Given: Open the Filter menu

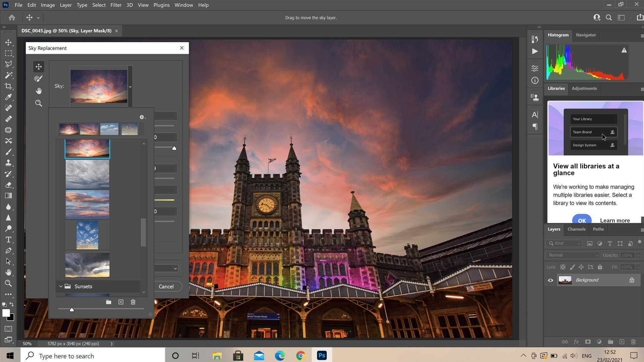Looking at the screenshot, I should [x=115, y=5].
